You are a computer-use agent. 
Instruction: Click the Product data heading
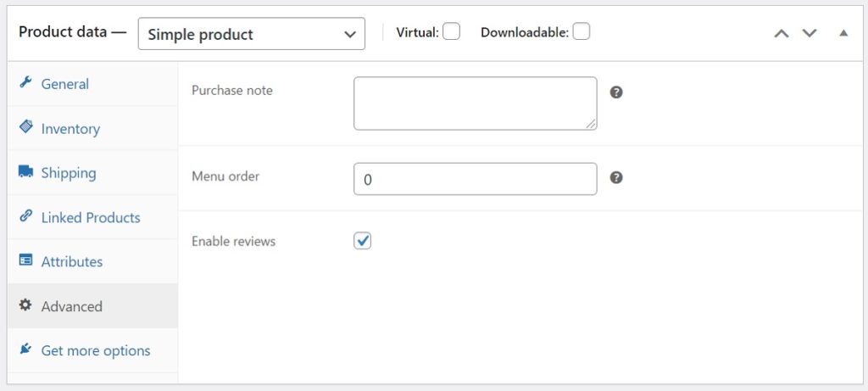coord(73,31)
